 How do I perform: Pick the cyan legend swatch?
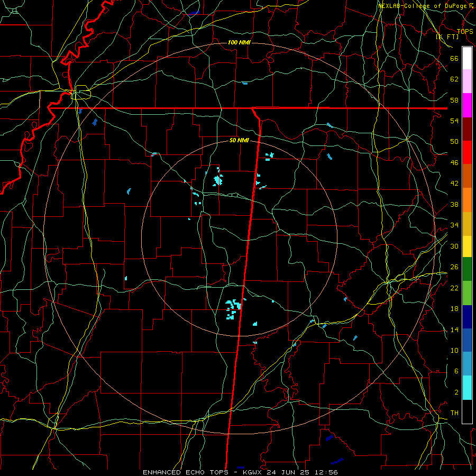tap(467, 388)
